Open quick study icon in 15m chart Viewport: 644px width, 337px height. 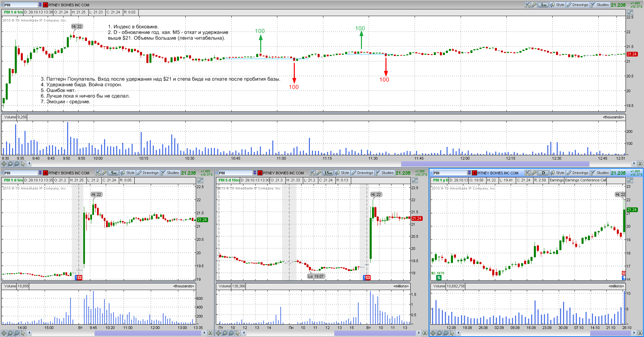pyautogui.click(x=312, y=173)
